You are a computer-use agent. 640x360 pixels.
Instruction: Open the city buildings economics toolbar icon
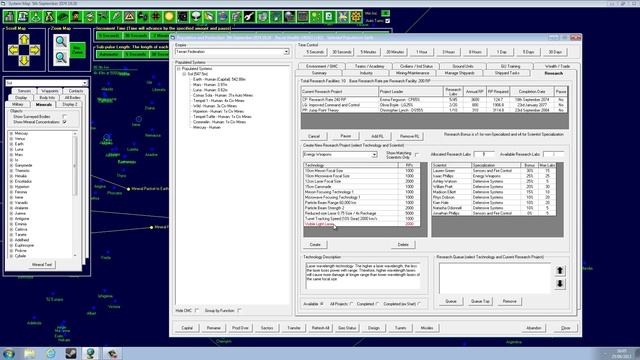[9, 17]
